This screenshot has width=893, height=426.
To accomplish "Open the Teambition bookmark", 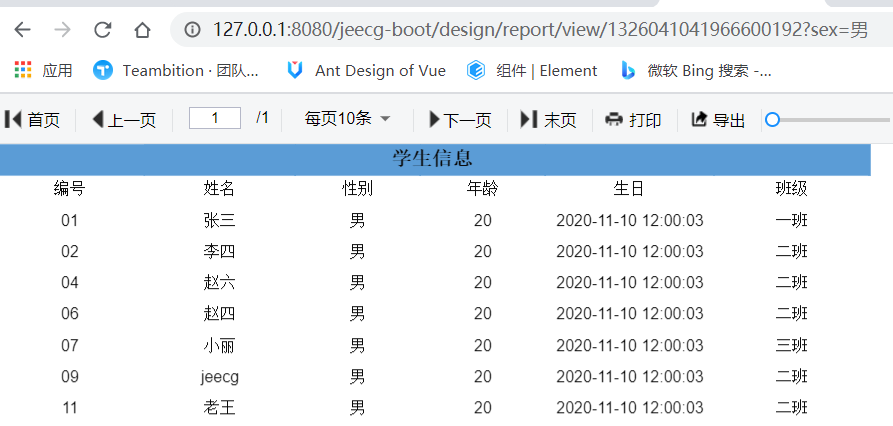I will [x=176, y=71].
